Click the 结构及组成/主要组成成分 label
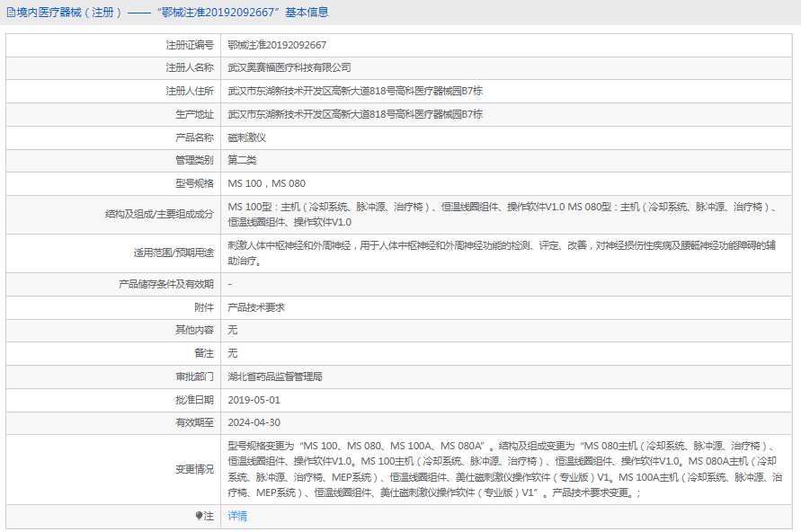The image size is (801, 532). coord(159,214)
